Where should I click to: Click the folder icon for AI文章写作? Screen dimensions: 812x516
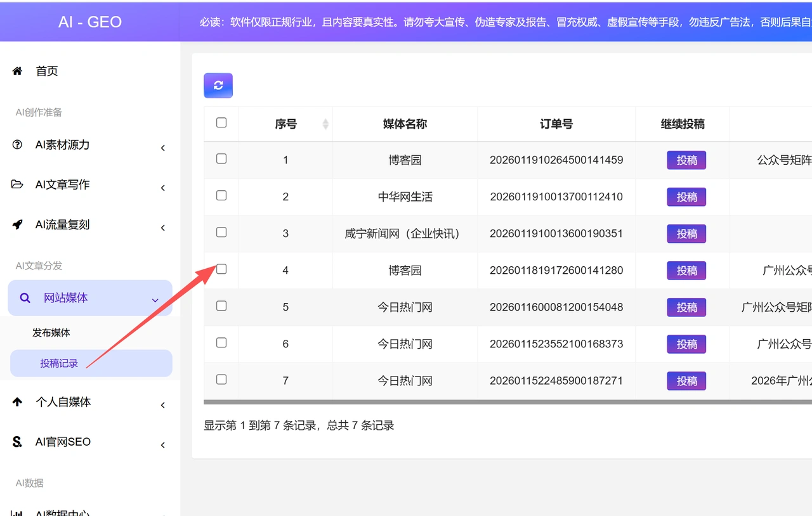[17, 184]
